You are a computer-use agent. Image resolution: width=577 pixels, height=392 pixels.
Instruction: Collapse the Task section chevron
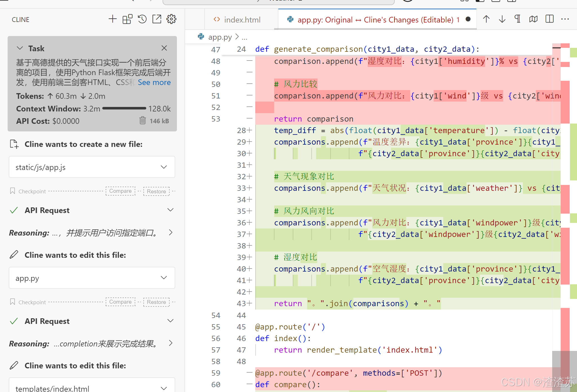pos(20,48)
